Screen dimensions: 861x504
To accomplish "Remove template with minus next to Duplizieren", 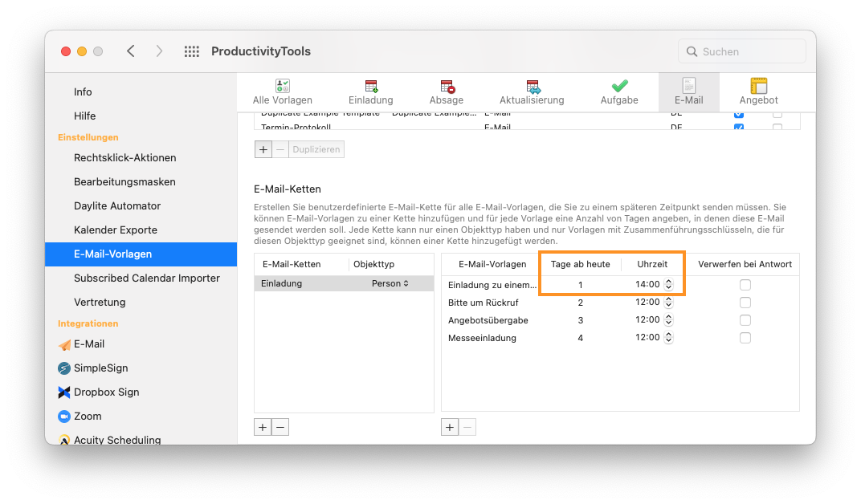I will 280,149.
